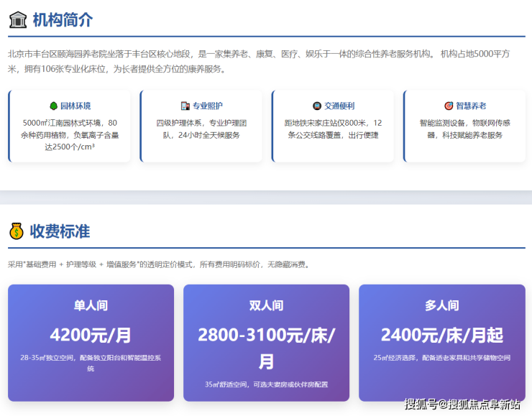Click the bank building icon beside 机构简介
532x416 pixels.
pyautogui.click(x=17, y=19)
